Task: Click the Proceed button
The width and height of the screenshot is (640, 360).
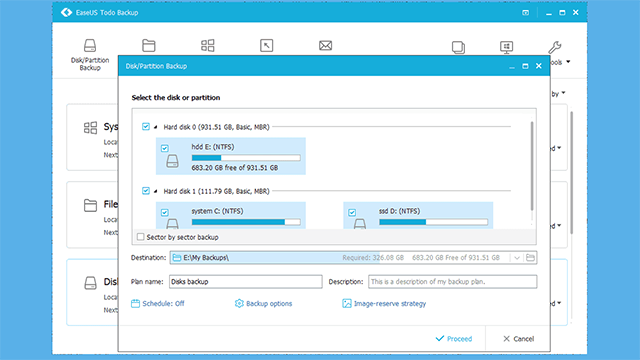Action: coord(454,338)
